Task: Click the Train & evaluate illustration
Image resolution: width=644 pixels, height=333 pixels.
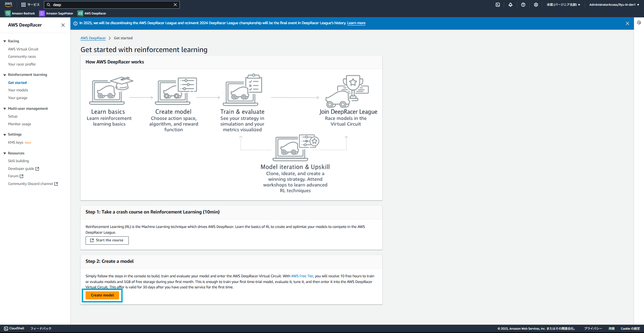Action: [x=243, y=90]
